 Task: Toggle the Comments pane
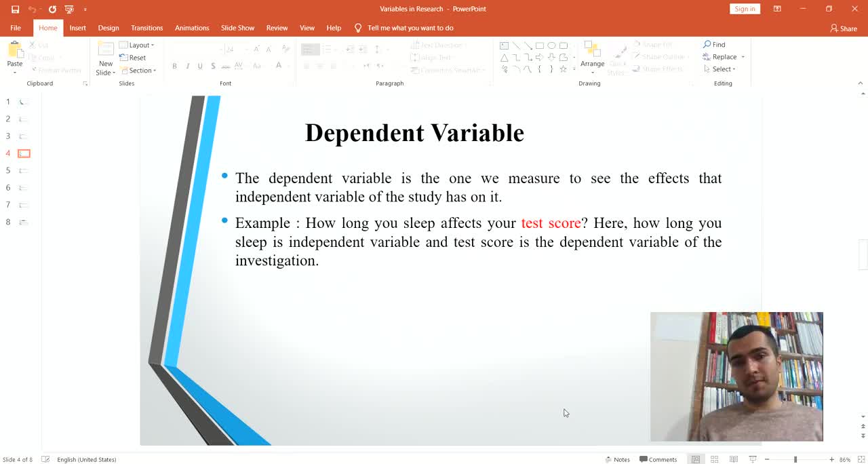(658, 459)
